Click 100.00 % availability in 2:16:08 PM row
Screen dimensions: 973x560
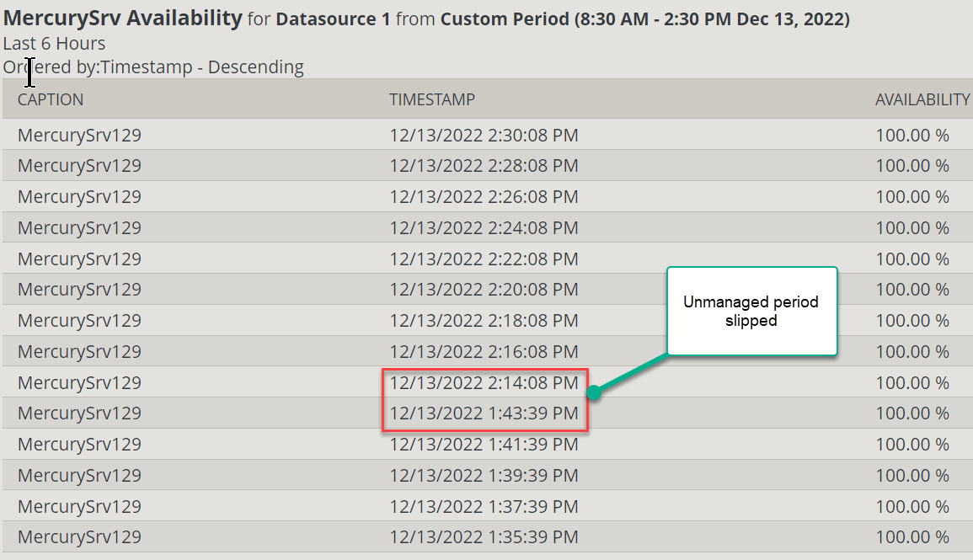click(912, 351)
